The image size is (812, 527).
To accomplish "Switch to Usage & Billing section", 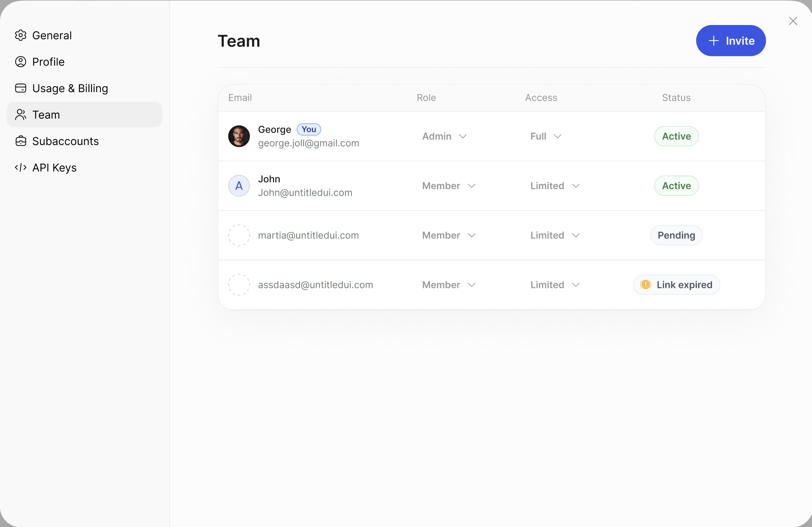I will pyautogui.click(x=84, y=88).
